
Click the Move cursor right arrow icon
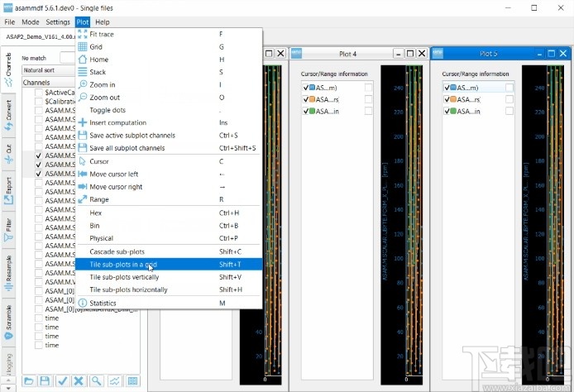(83, 187)
